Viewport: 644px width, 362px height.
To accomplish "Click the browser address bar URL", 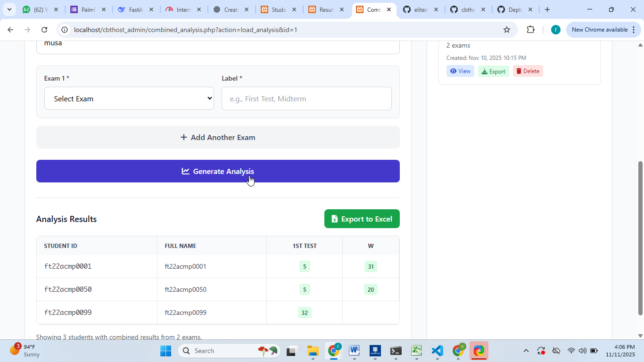I will click(x=185, y=30).
